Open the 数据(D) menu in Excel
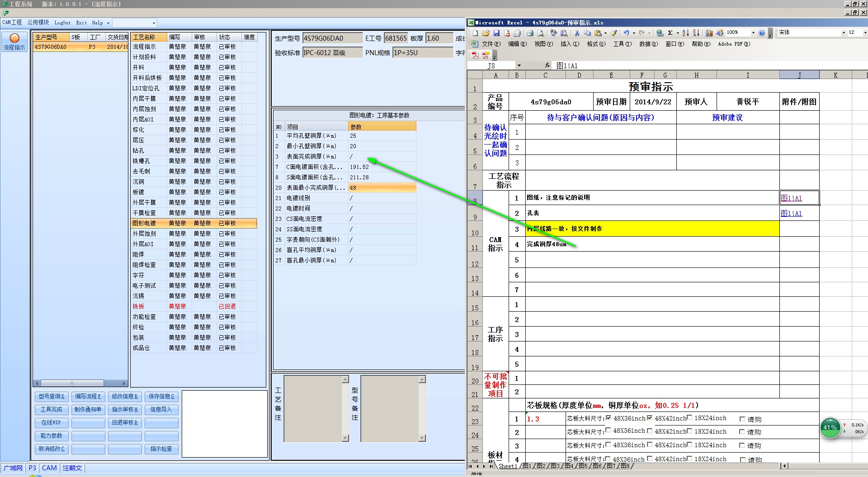The height and width of the screenshot is (477, 868). coord(648,44)
